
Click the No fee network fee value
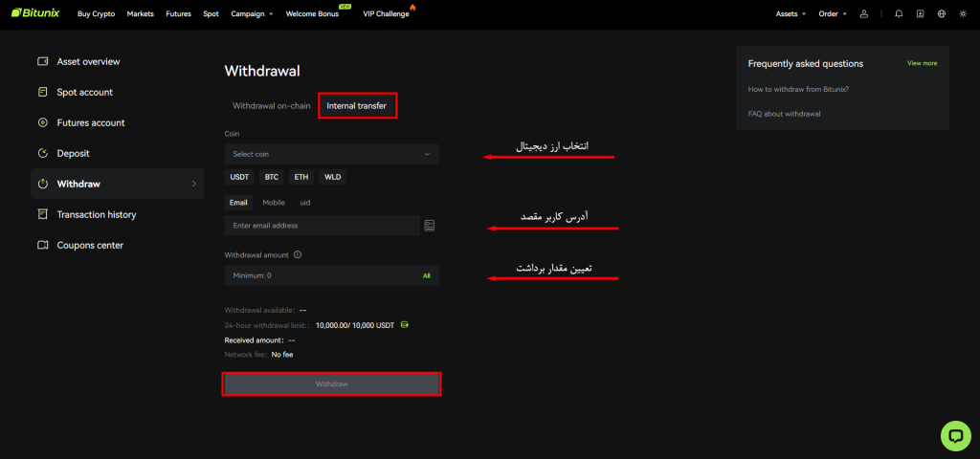click(x=282, y=355)
